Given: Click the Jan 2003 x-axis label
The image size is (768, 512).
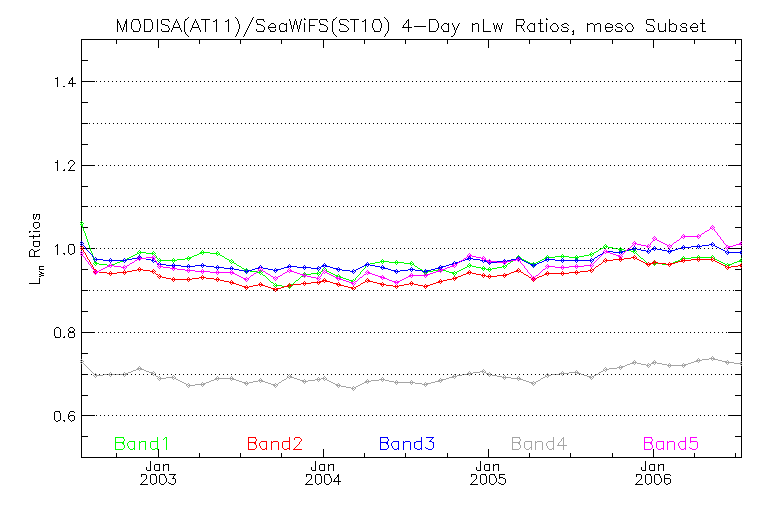Looking at the screenshot, I should [158, 473].
